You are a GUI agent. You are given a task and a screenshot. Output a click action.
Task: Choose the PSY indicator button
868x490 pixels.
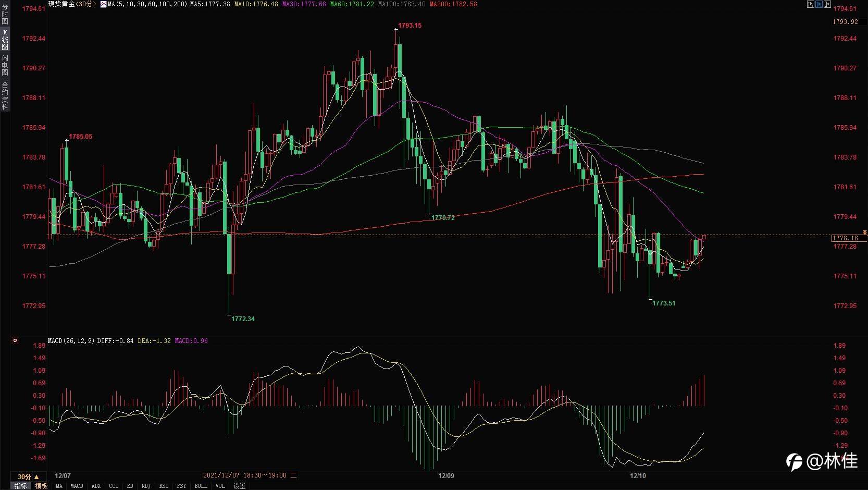[x=181, y=486]
